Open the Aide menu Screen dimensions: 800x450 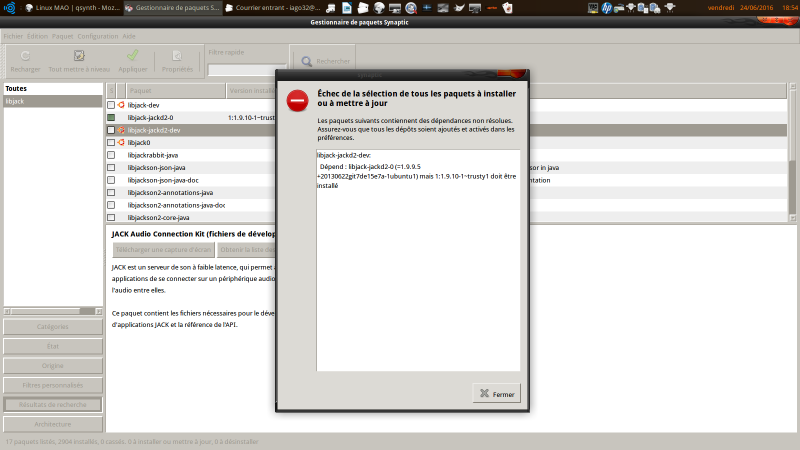click(x=129, y=36)
